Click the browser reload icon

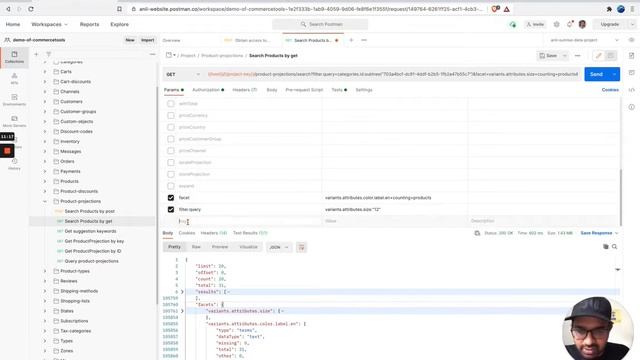coord(31,9)
